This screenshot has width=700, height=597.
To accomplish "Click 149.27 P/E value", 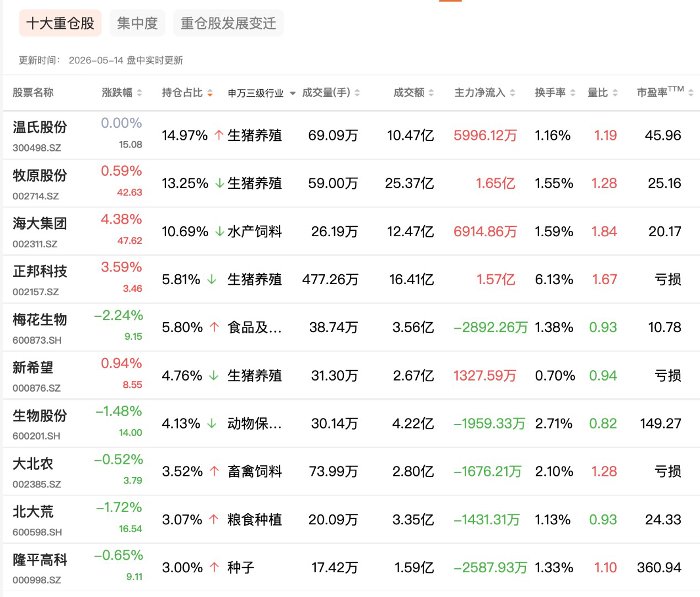I will pos(660,424).
